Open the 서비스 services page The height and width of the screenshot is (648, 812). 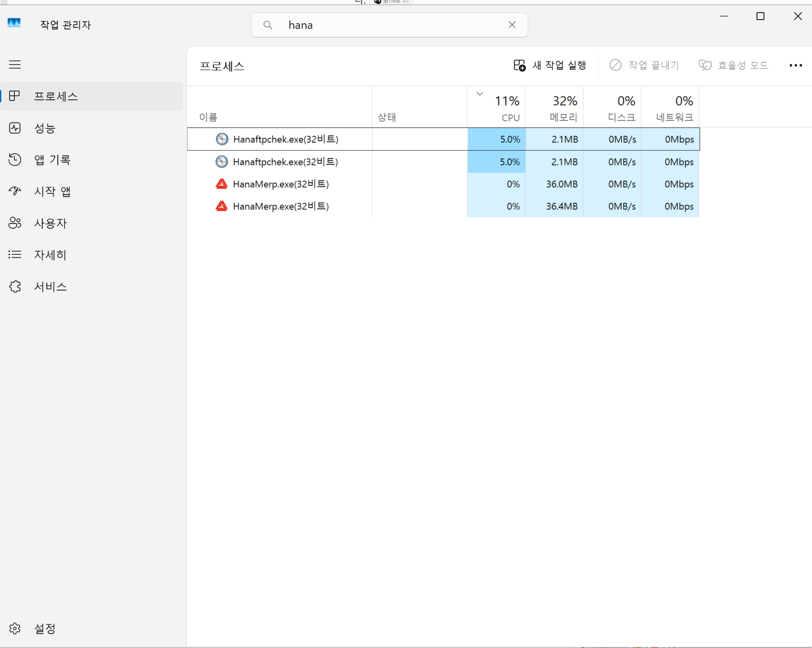(91, 286)
